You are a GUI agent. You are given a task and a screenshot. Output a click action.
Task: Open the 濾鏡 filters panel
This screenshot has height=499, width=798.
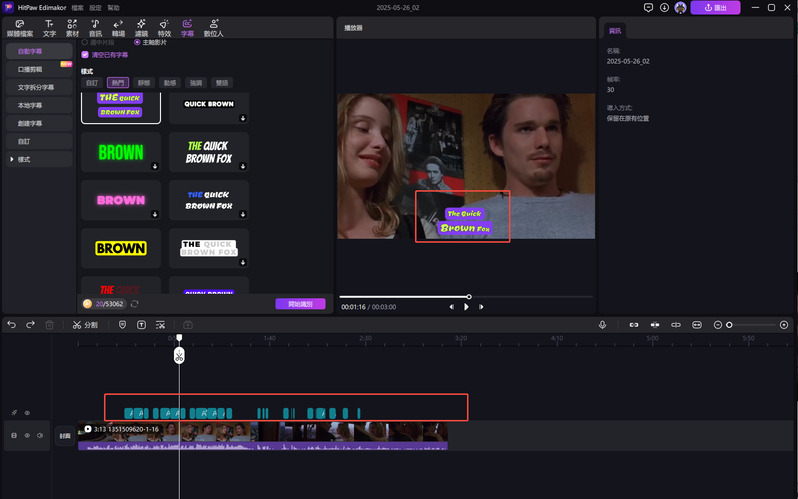coord(141,28)
